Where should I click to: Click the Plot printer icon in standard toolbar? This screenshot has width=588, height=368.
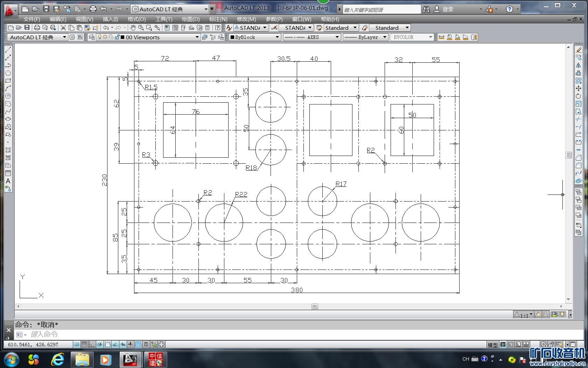coord(37,28)
